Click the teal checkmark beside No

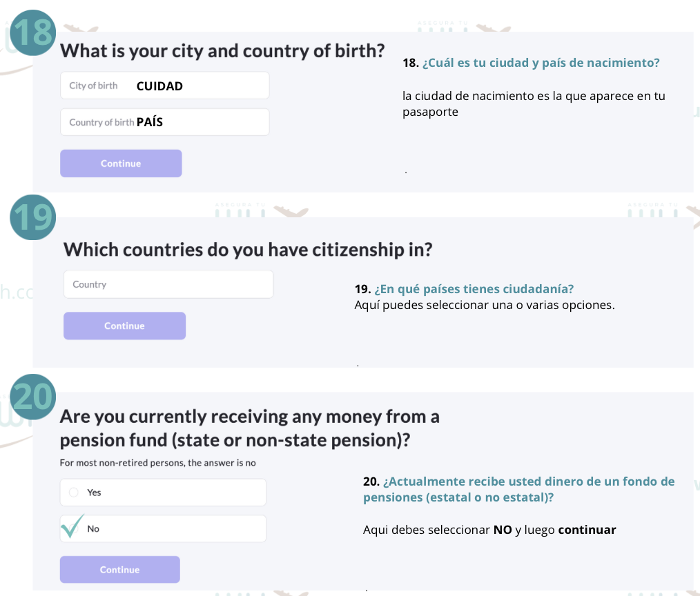click(71, 526)
